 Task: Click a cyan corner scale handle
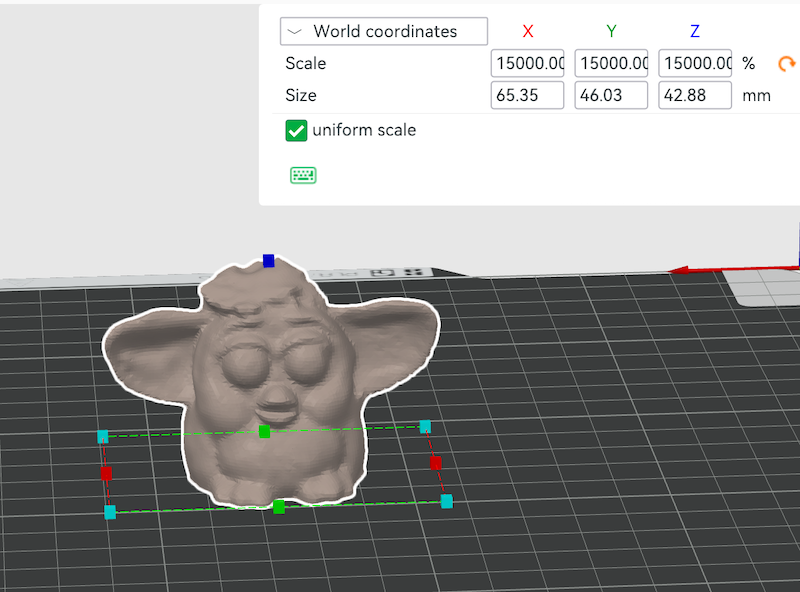[x=425, y=426]
